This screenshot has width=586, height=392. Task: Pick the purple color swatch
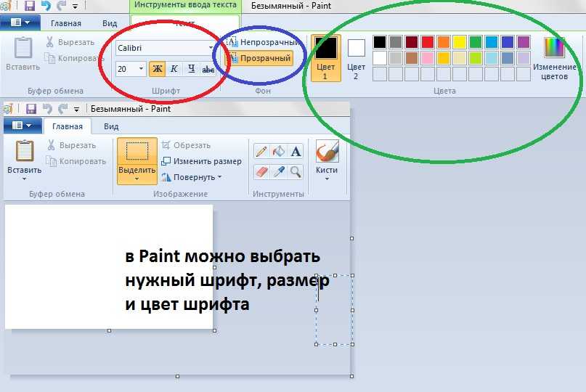pyautogui.click(x=524, y=42)
